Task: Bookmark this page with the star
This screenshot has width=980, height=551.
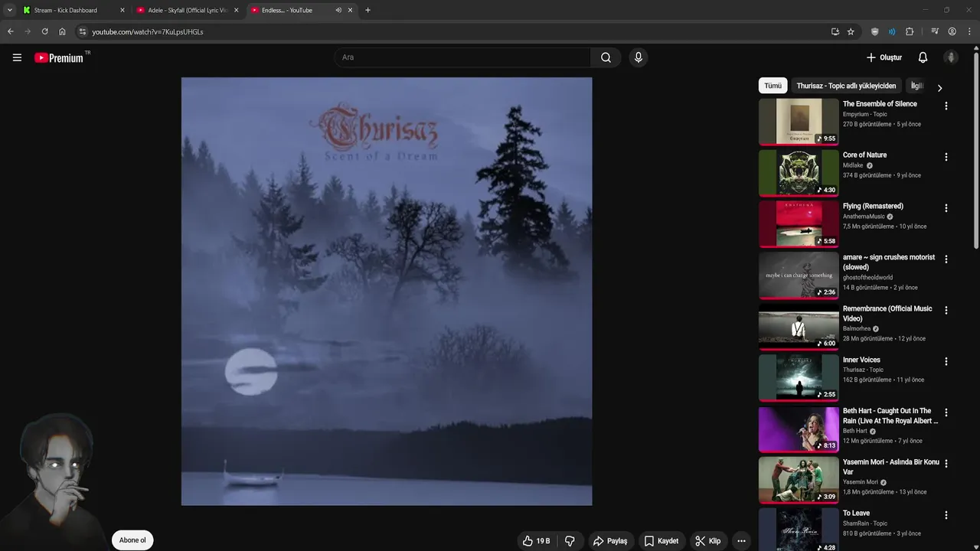Action: point(851,31)
